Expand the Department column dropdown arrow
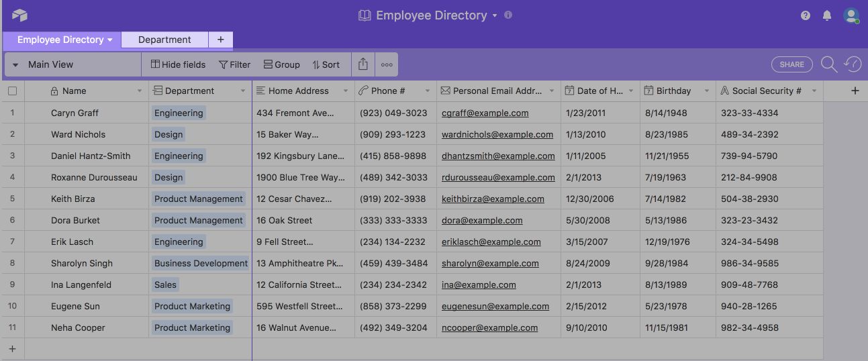The width and height of the screenshot is (868, 361). tap(243, 91)
